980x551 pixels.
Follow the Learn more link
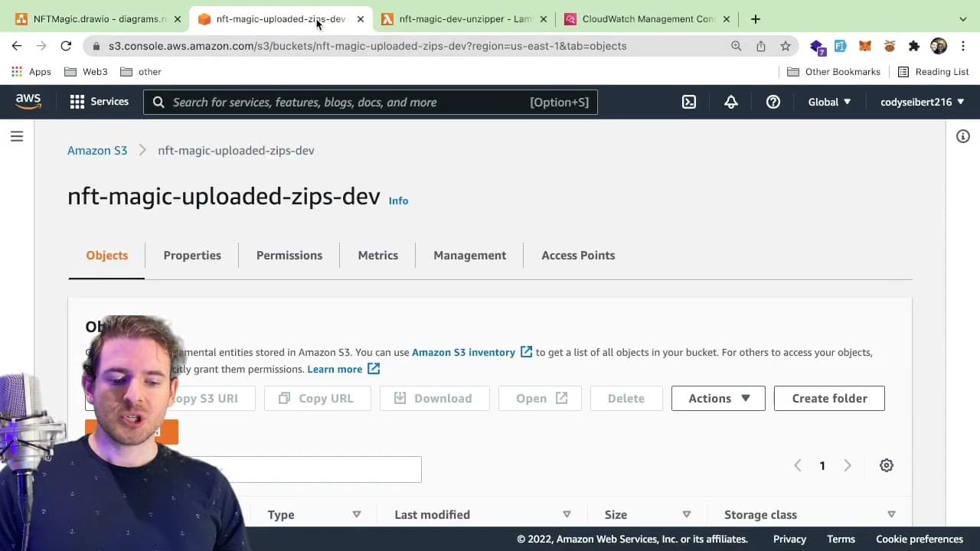point(335,369)
